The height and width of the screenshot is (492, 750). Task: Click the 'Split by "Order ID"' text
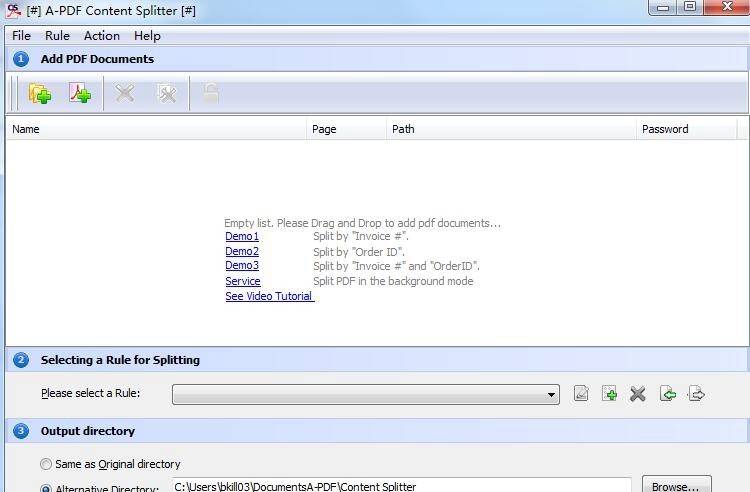(359, 252)
